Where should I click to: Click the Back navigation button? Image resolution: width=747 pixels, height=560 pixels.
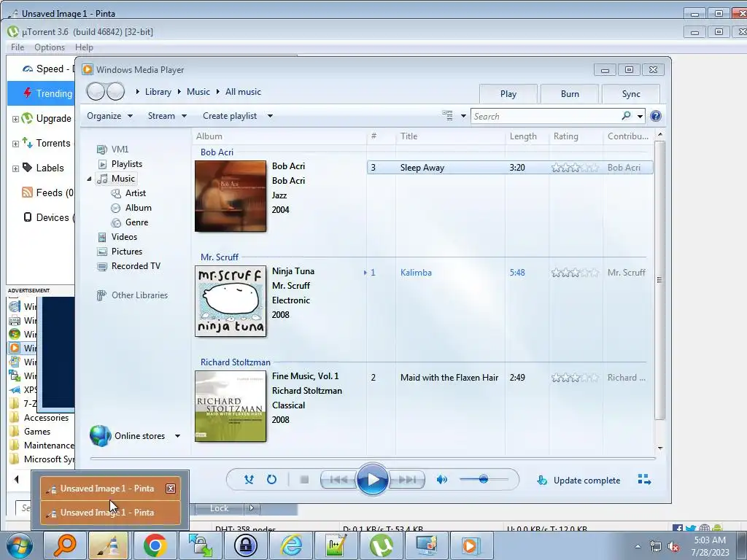pyautogui.click(x=96, y=91)
